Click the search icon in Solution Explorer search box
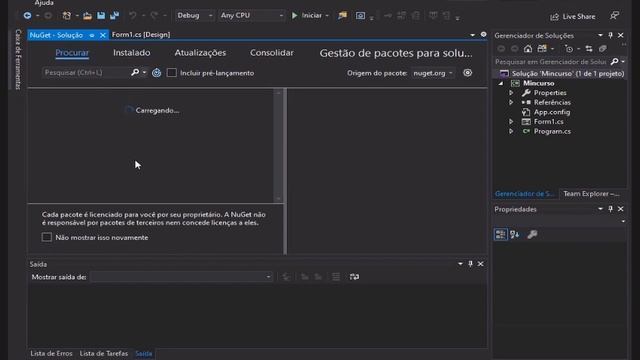Screen dimensions: 640x360 [x=614, y=62]
